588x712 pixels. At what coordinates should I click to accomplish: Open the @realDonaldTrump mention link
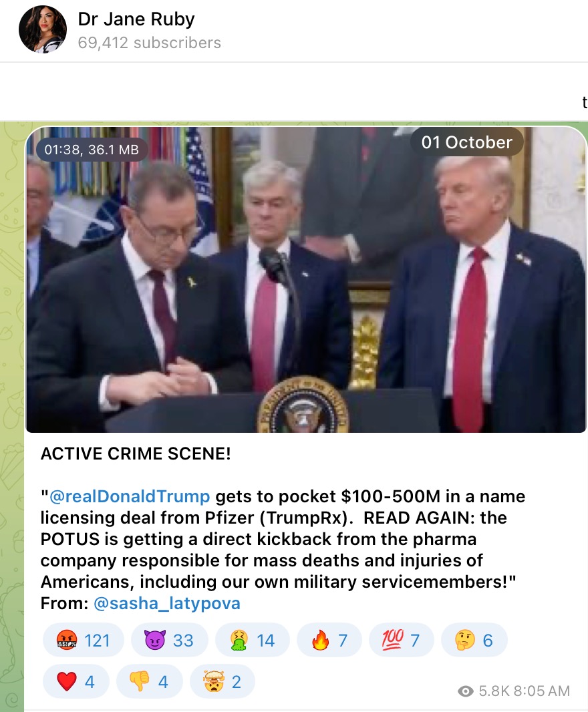tap(130, 496)
